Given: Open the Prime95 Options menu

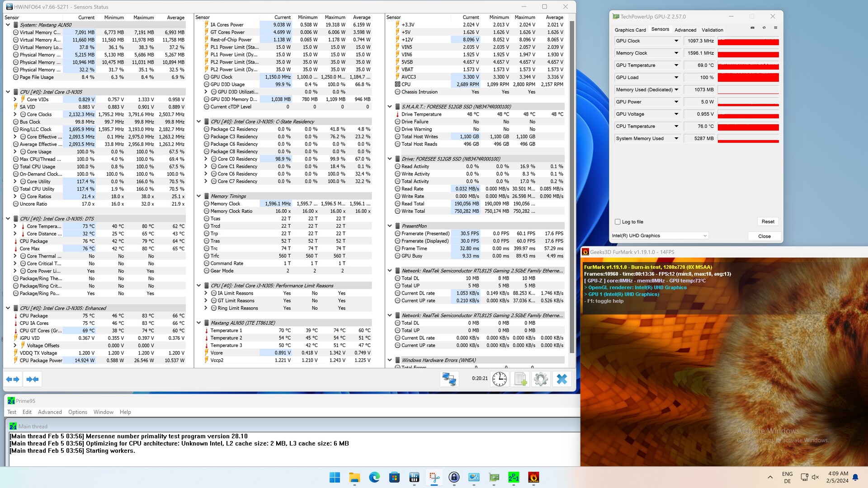Looking at the screenshot, I should click(77, 412).
